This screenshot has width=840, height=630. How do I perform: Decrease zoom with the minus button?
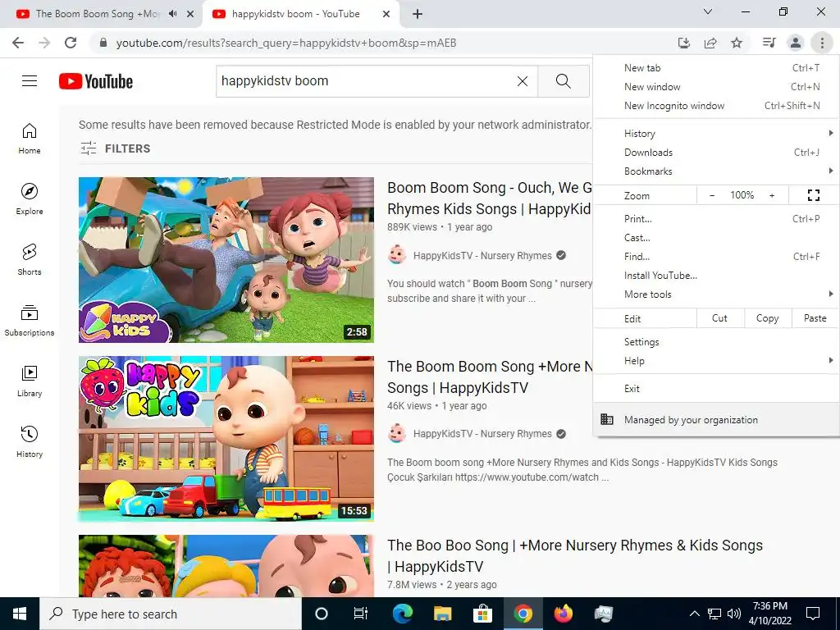(711, 195)
